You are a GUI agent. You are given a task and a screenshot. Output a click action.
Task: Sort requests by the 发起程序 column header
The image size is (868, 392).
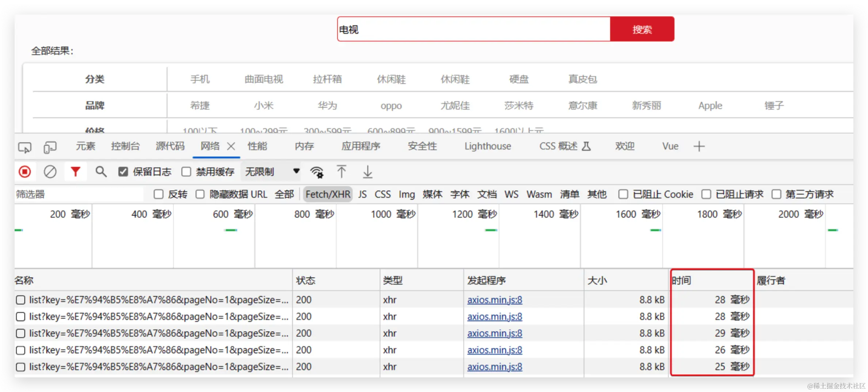click(524, 280)
